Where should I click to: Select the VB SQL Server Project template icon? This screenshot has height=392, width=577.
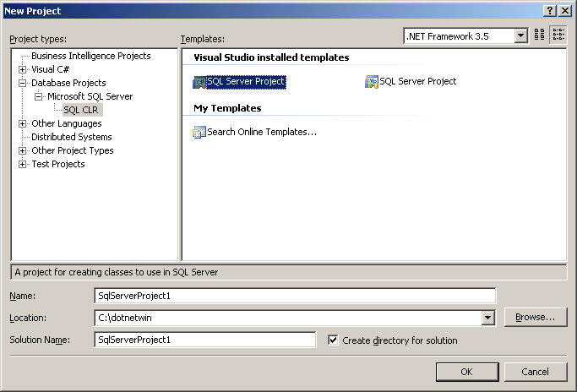[x=372, y=82]
